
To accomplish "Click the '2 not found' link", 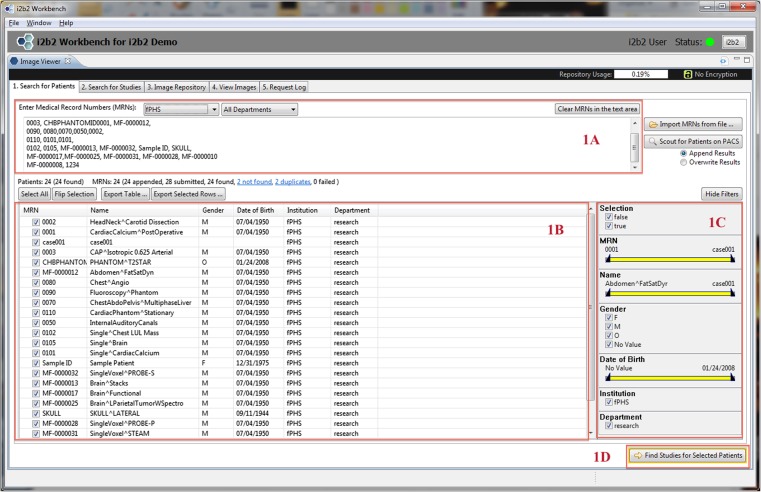I will [253, 180].
